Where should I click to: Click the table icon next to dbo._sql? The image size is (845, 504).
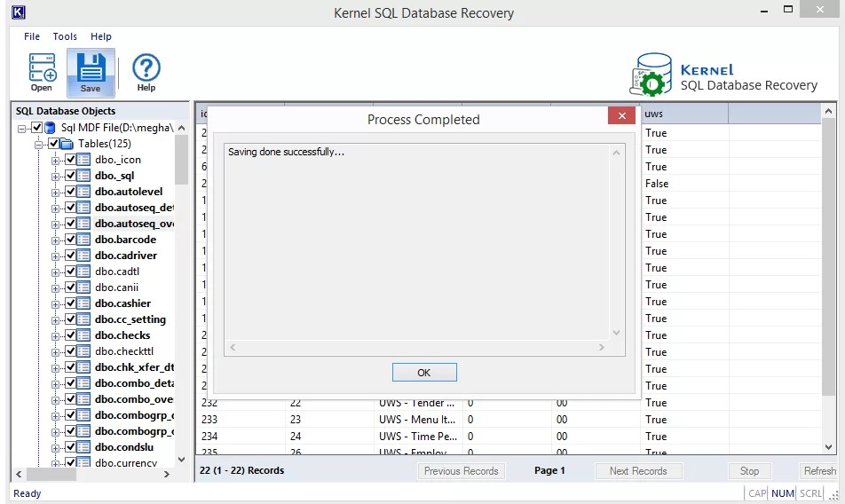tap(83, 176)
